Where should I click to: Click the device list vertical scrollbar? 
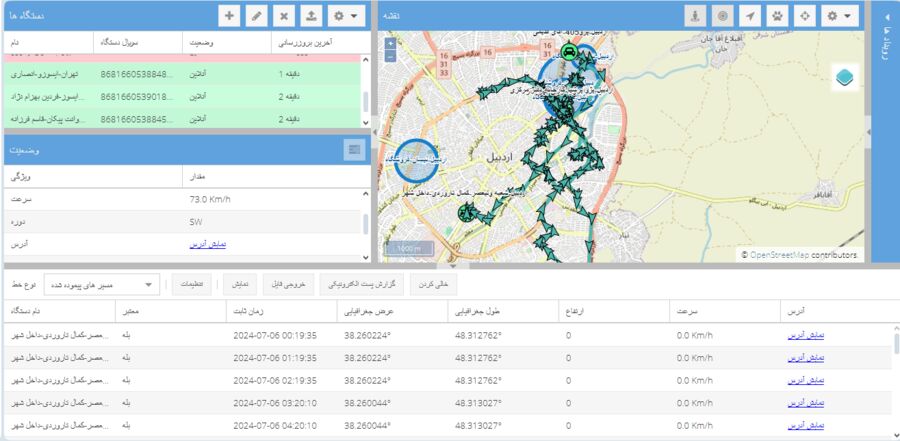(365, 100)
